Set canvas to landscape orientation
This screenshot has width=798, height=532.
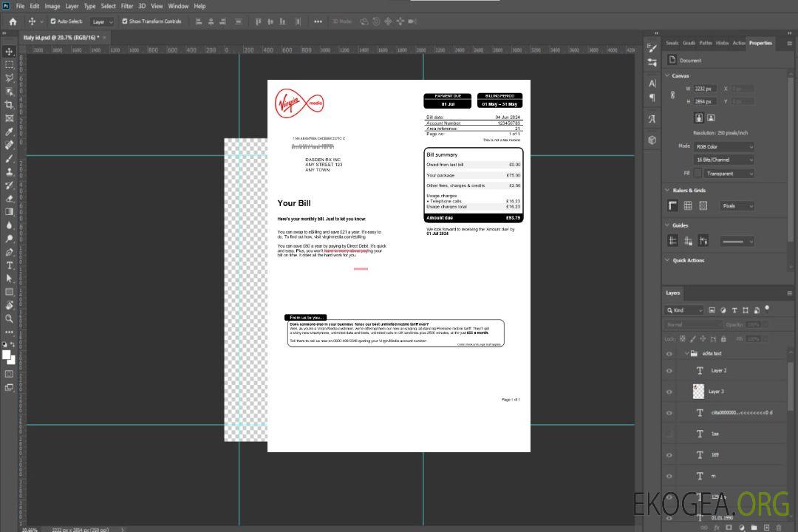pos(711,117)
